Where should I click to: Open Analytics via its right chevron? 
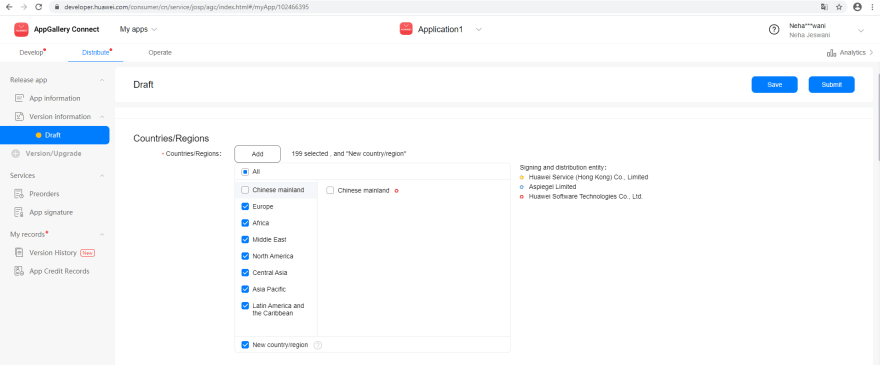coord(871,53)
